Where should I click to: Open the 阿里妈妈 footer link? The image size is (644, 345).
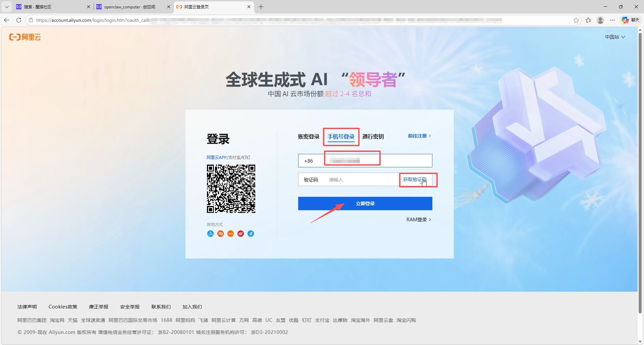point(185,320)
